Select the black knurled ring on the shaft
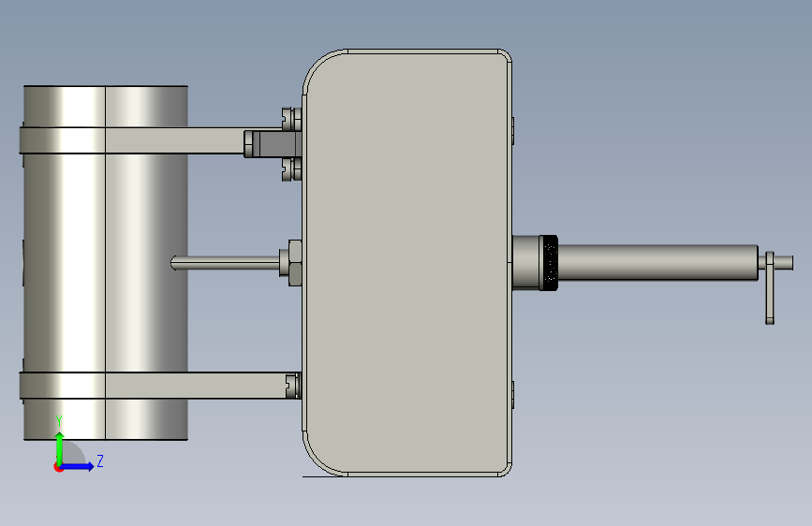The image size is (812, 526). tap(549, 263)
